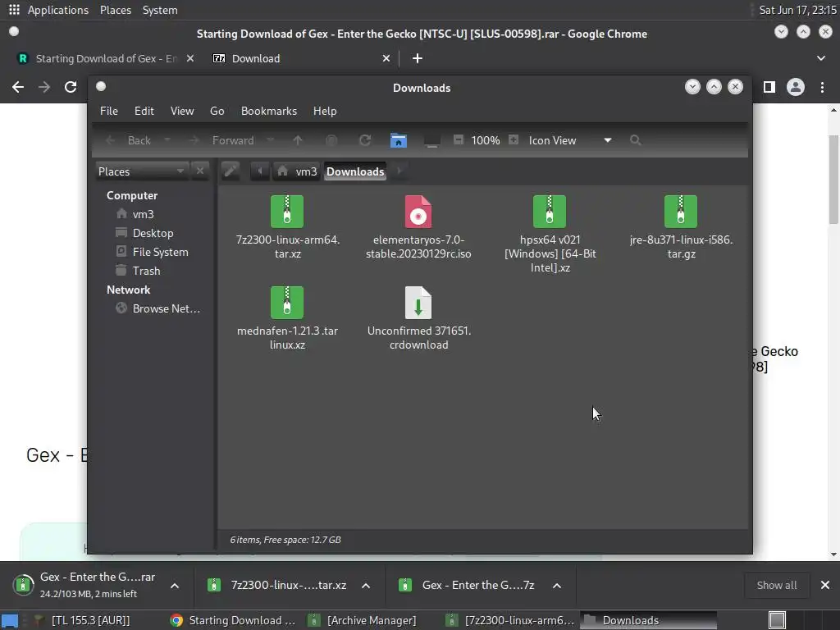Select jre-8u371-linux-i586.tar.gz archive icon

[681, 212]
